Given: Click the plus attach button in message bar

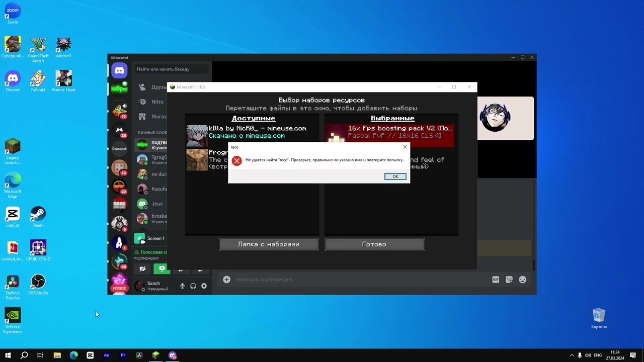Looking at the screenshot, I should [227, 280].
